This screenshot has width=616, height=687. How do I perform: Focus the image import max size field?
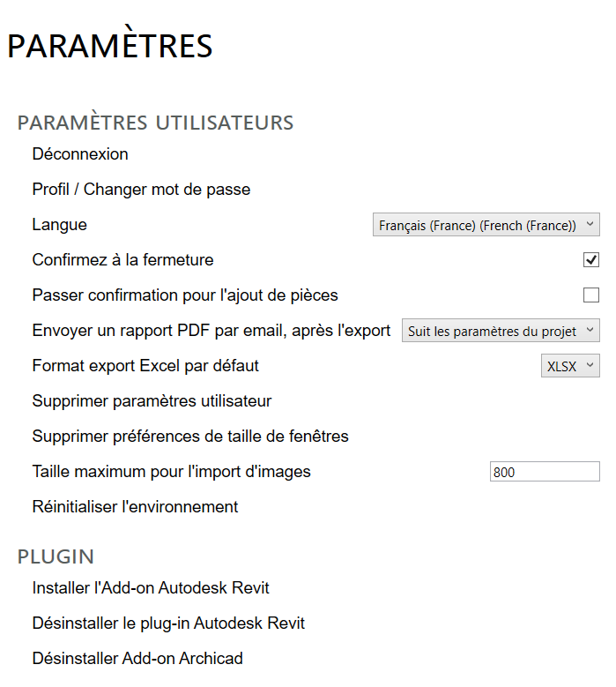544,472
